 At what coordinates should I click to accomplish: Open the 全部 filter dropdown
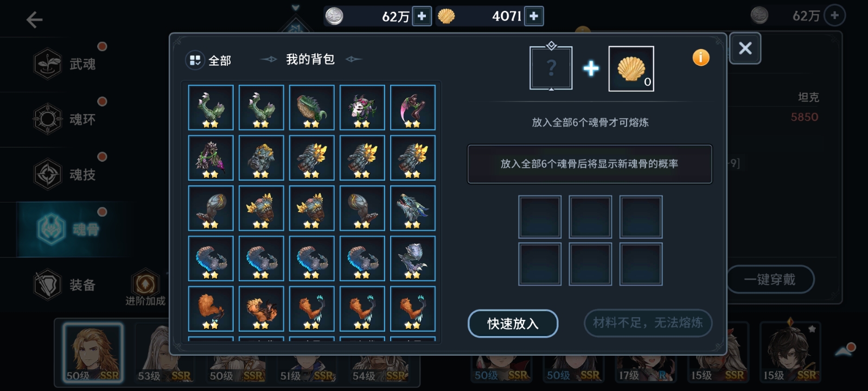(x=209, y=60)
